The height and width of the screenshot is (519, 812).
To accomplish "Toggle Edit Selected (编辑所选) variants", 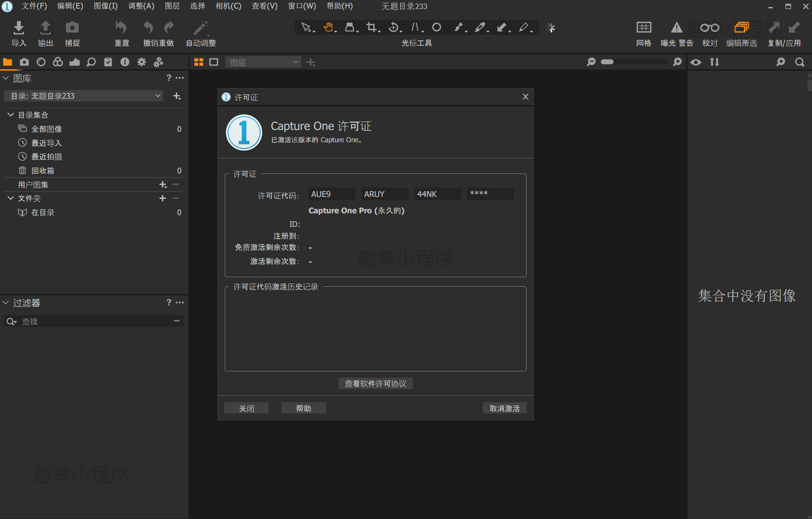I will pyautogui.click(x=741, y=28).
